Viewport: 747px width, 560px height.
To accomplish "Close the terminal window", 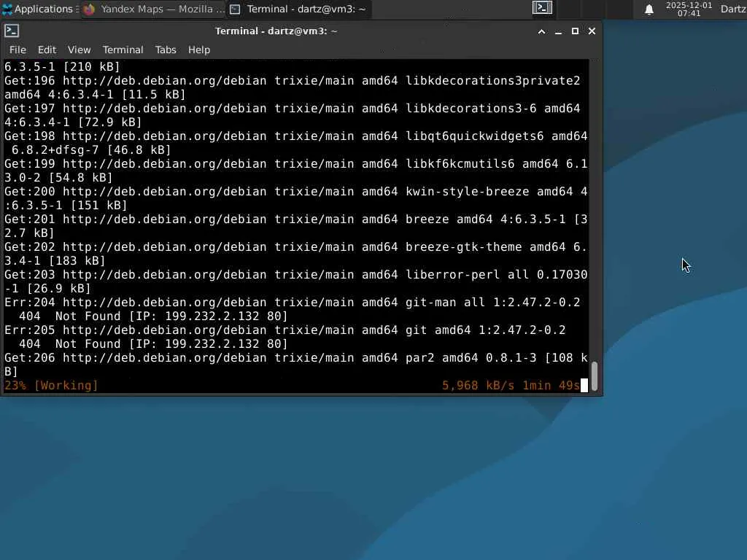I will [x=592, y=31].
